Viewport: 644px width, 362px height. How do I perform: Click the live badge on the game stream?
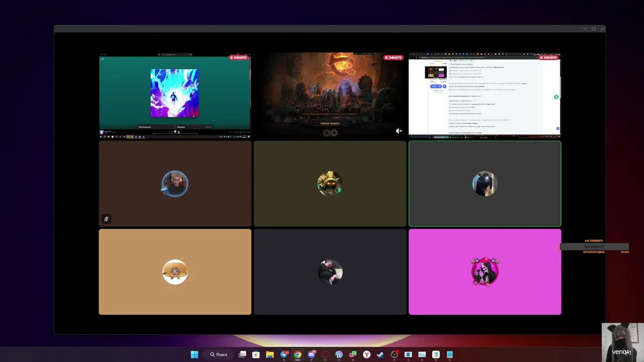pyautogui.click(x=393, y=57)
